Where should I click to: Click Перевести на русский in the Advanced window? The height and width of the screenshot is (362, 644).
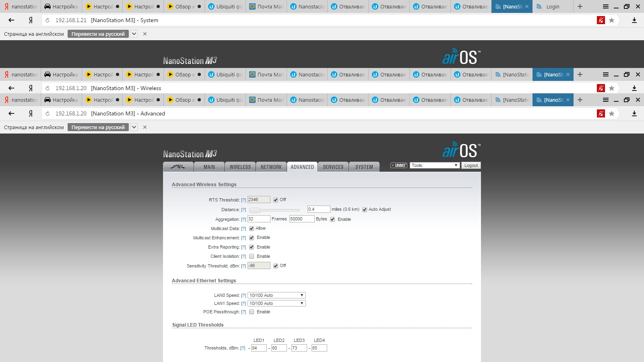[x=98, y=127]
